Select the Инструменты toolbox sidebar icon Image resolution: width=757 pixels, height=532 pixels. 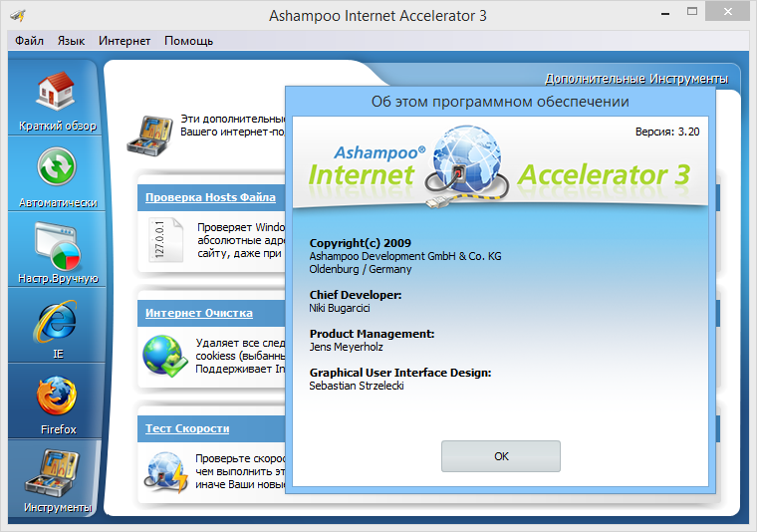click(52, 472)
